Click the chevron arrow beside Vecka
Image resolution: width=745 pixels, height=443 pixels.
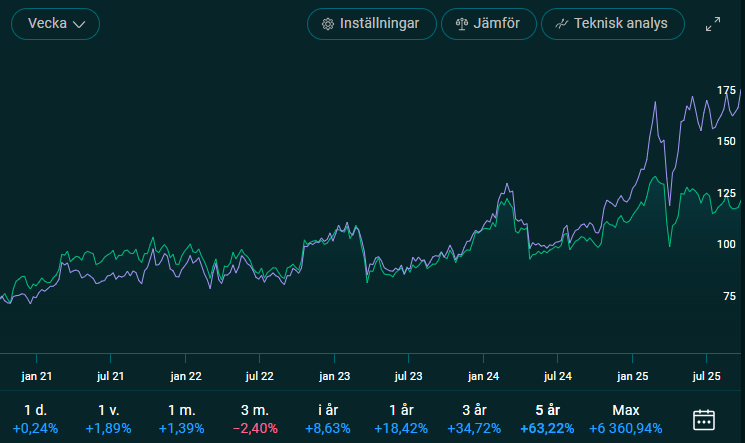80,24
